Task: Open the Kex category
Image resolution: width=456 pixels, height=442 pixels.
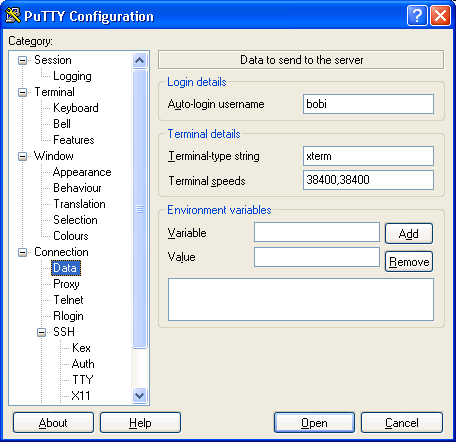Action: point(81,348)
